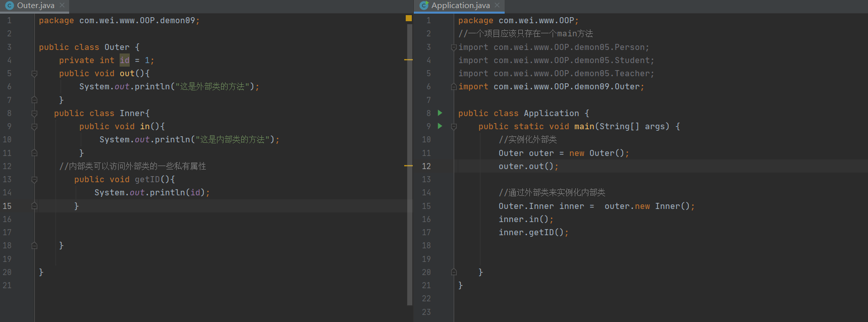Click the import of demon09.Outer
Viewport: 868px width, 322px height.
tap(551, 86)
